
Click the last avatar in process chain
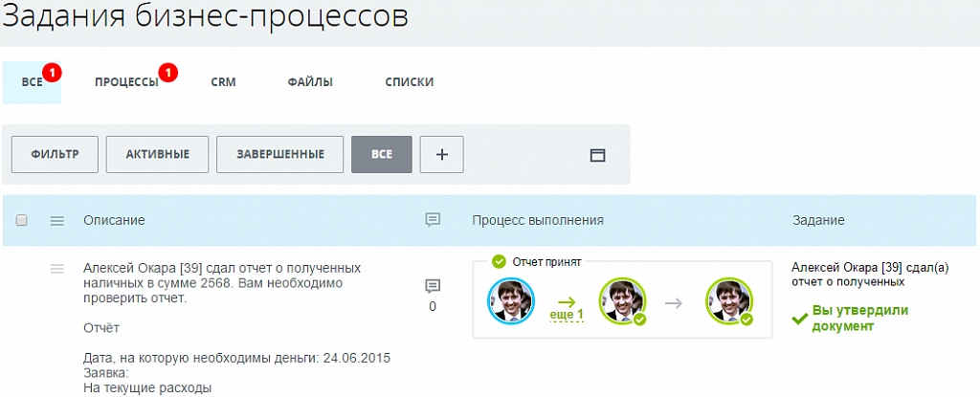point(727,301)
